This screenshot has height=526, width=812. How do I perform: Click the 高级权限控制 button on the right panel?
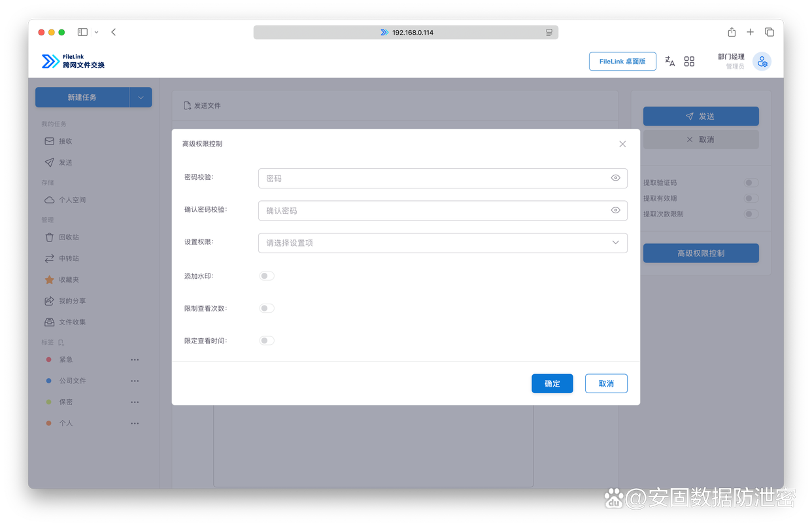tap(701, 253)
